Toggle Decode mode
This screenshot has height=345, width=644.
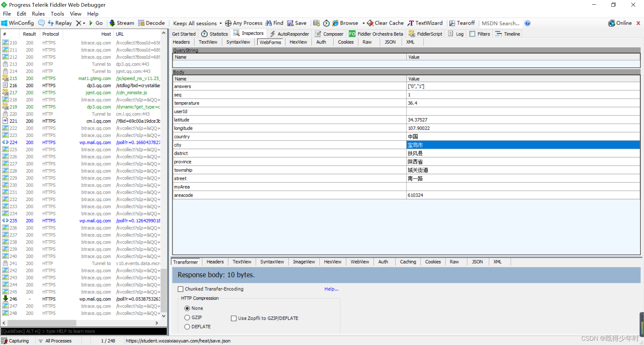[151, 23]
